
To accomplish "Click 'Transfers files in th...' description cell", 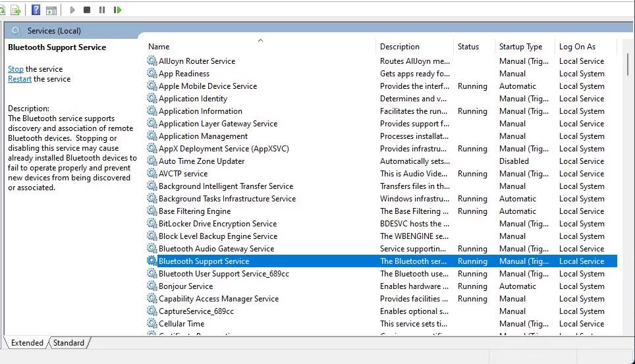I will pyautogui.click(x=415, y=186).
